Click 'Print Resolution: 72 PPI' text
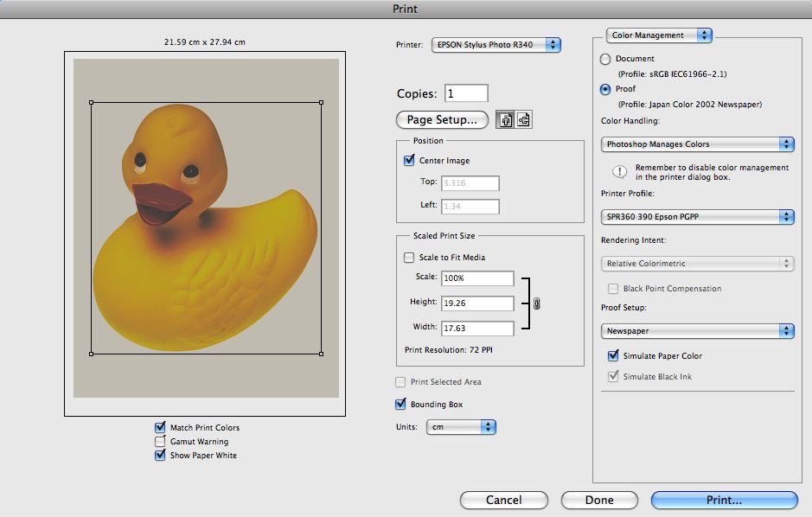The height and width of the screenshot is (517, 812). (449, 350)
